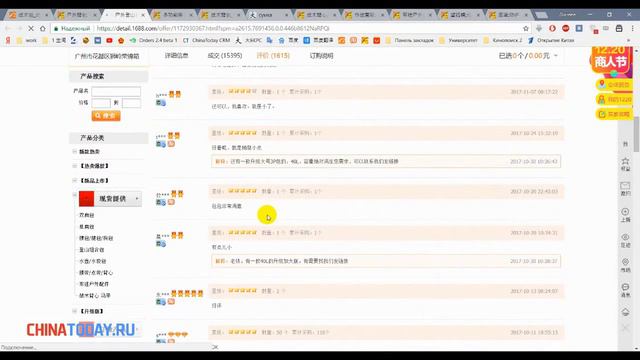The height and width of the screenshot is (360, 640).
Task: Click the maximum price field
Action: (131, 103)
